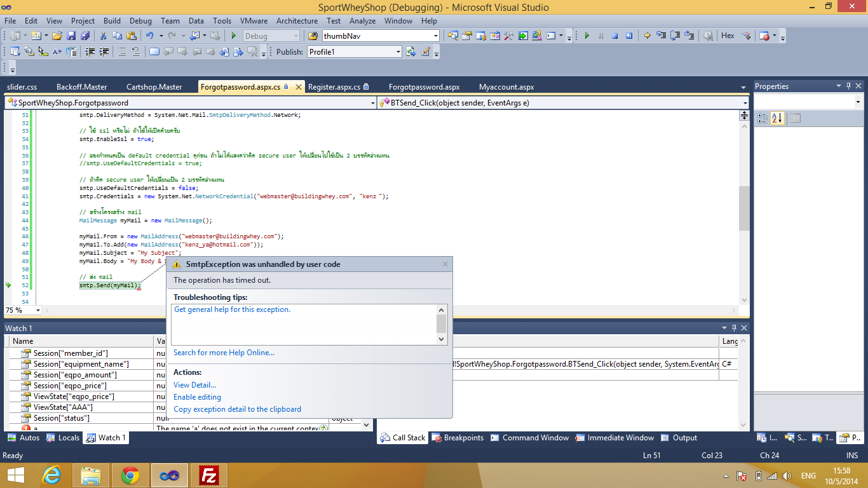Open Internet Explorer from the taskbar
This screenshot has height=488, width=868.
tap(51, 475)
